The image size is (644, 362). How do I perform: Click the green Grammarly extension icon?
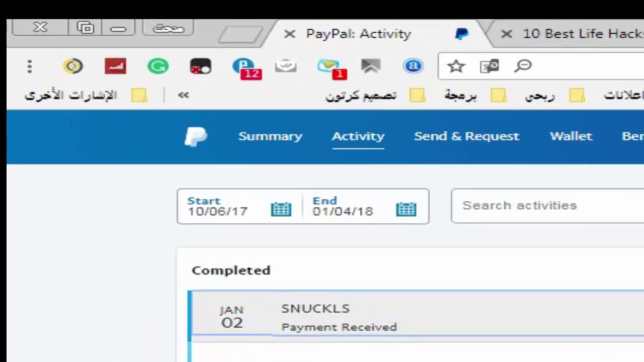coord(158,66)
